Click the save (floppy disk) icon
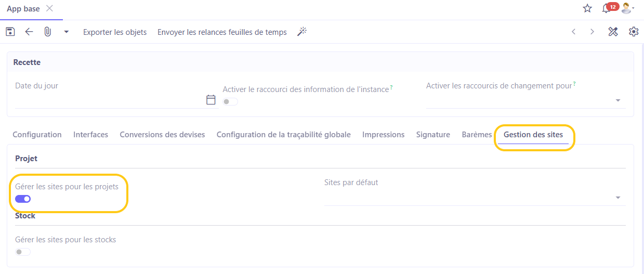Screen dimensions: 644x274 10,32
